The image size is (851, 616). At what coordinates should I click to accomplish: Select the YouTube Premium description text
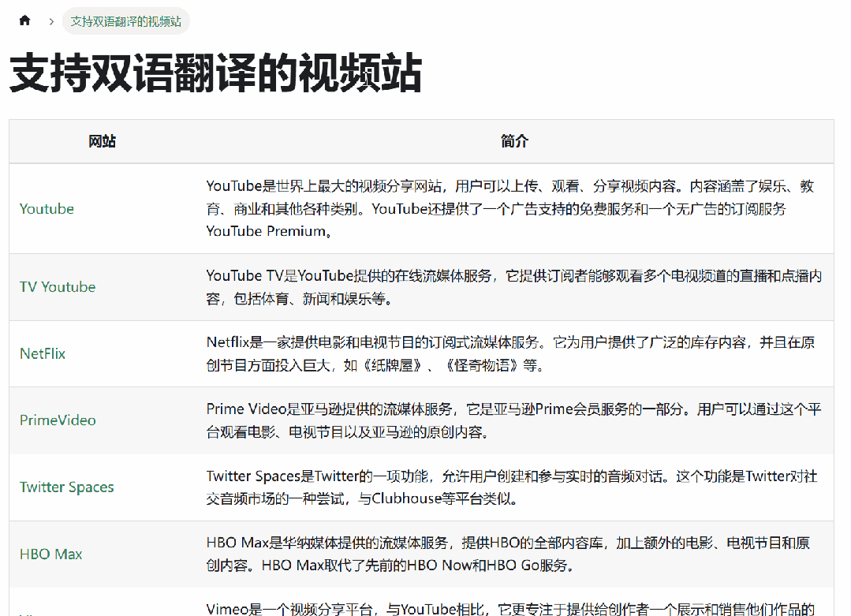[510, 209]
